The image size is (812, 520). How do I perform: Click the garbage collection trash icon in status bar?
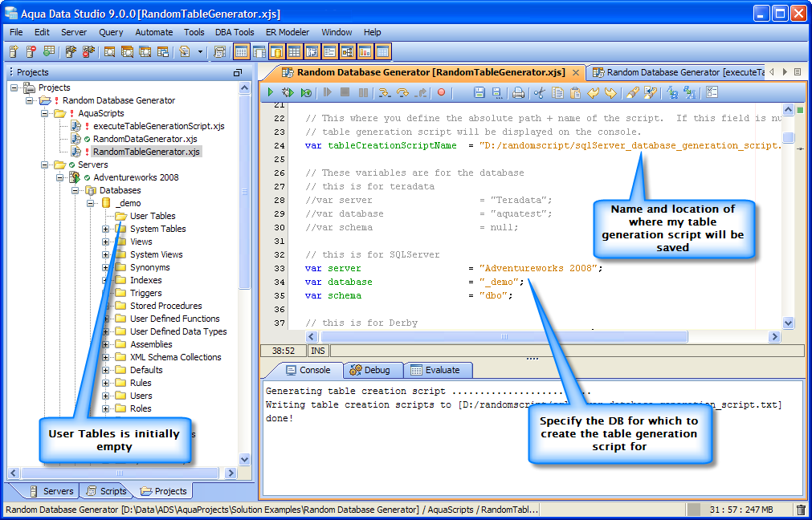click(801, 510)
